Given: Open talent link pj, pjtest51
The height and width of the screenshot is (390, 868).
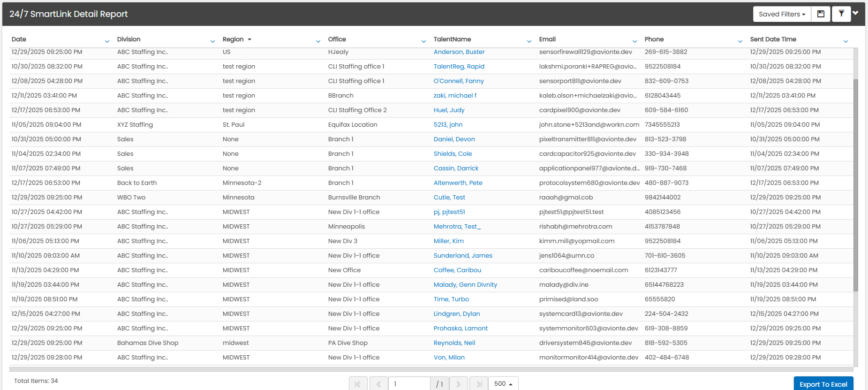Looking at the screenshot, I should (449, 212).
